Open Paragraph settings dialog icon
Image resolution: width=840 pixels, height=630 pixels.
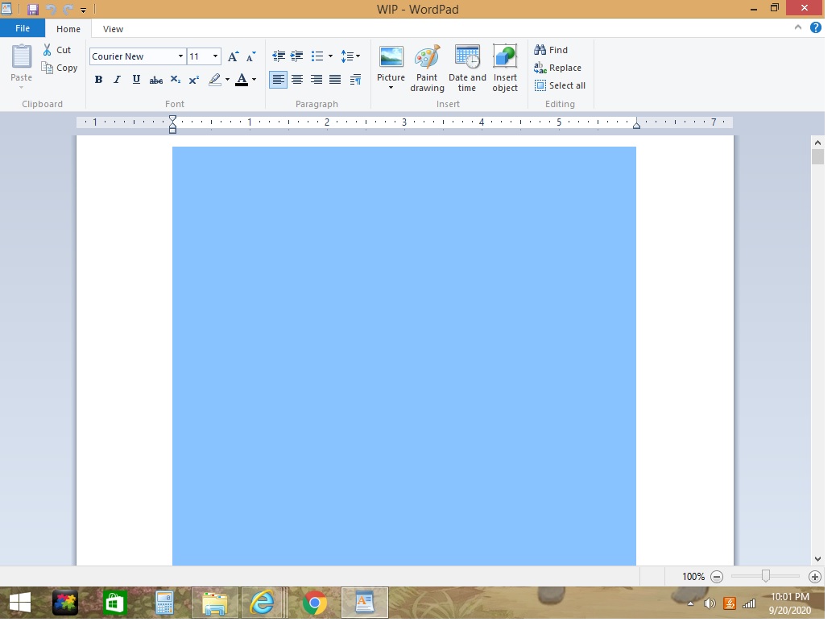(355, 81)
